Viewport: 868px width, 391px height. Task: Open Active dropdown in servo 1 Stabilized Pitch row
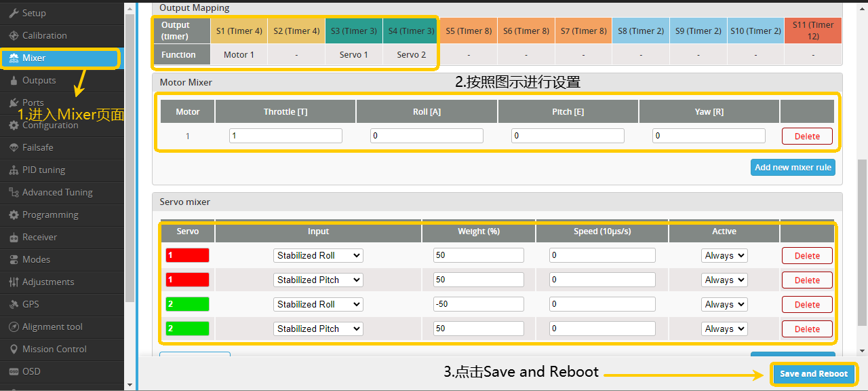[724, 280]
